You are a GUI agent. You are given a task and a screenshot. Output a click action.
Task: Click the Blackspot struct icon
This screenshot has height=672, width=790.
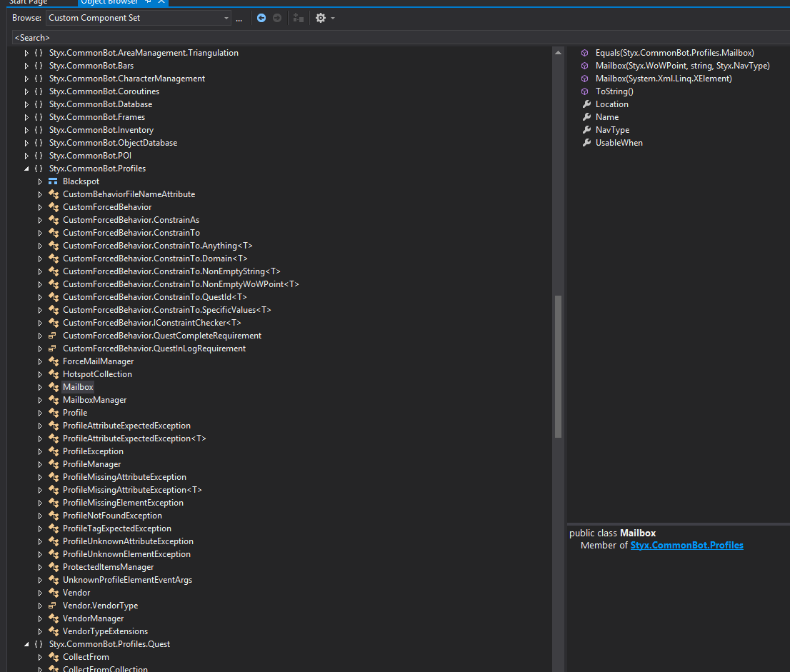[53, 181]
